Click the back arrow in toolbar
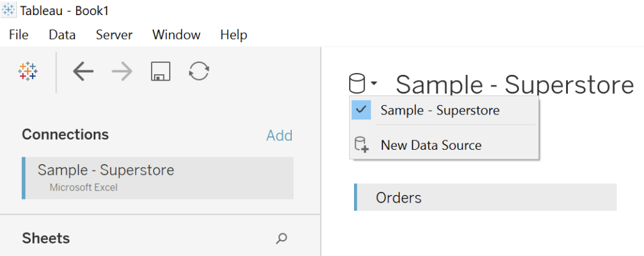 coord(83,72)
